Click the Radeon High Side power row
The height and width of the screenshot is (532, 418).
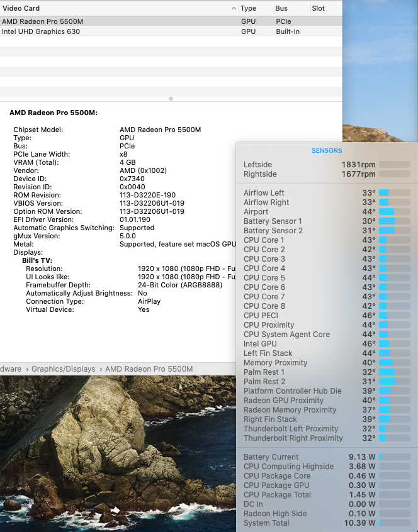(x=327, y=514)
